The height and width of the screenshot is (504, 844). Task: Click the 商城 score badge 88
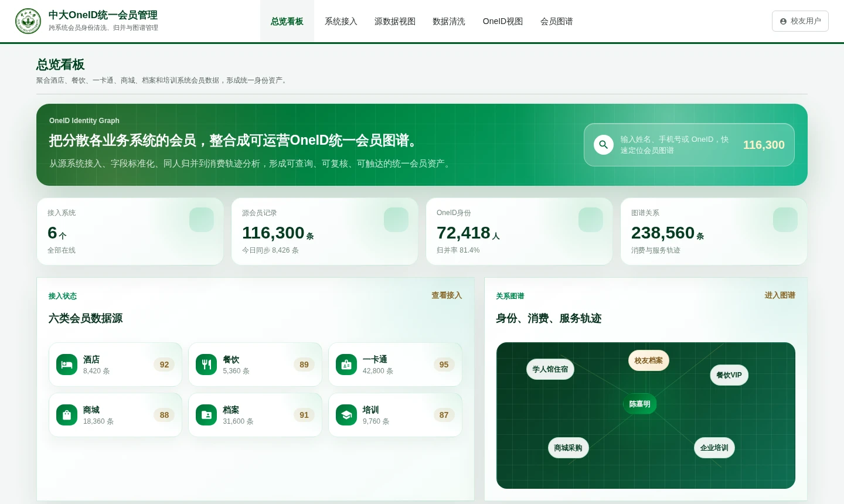pyautogui.click(x=164, y=415)
